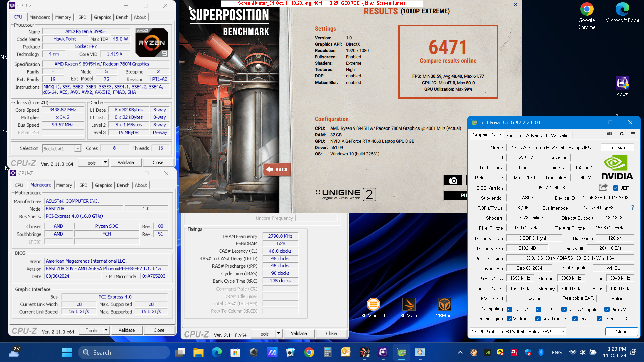Open GPU-Z hamburger menu
644x362 pixels.
pos(633,134)
